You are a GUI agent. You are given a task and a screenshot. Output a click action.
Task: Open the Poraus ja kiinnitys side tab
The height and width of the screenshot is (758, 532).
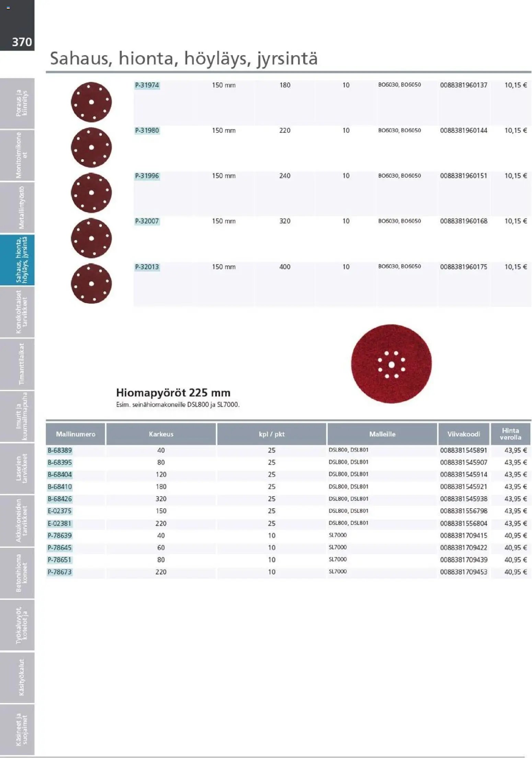17,103
